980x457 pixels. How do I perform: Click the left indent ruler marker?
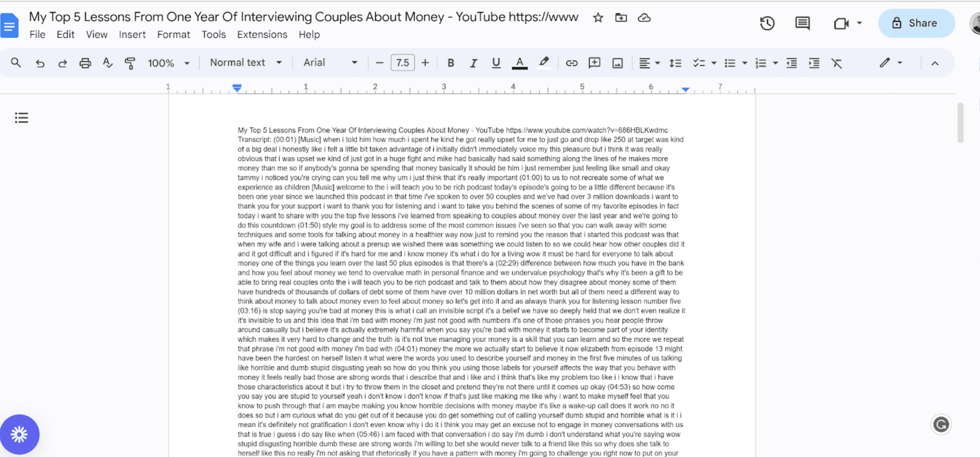click(237, 88)
